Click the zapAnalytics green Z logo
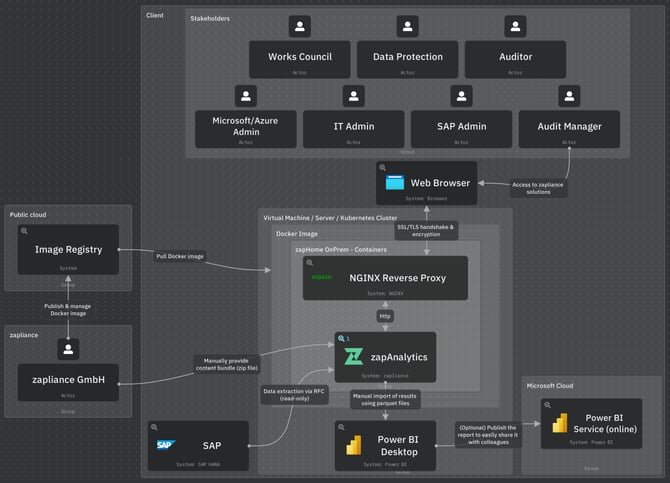 pyautogui.click(x=354, y=357)
